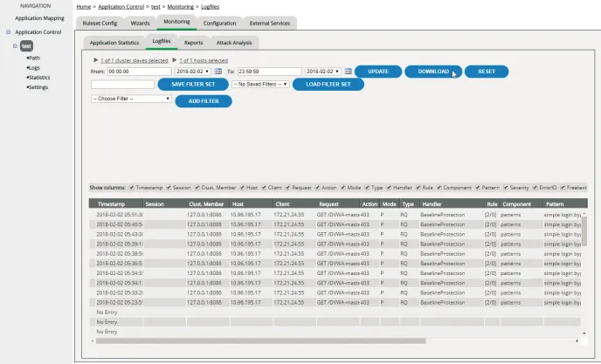Toggle the Host column checkbox
The width and height of the screenshot is (601, 364).
242,188
